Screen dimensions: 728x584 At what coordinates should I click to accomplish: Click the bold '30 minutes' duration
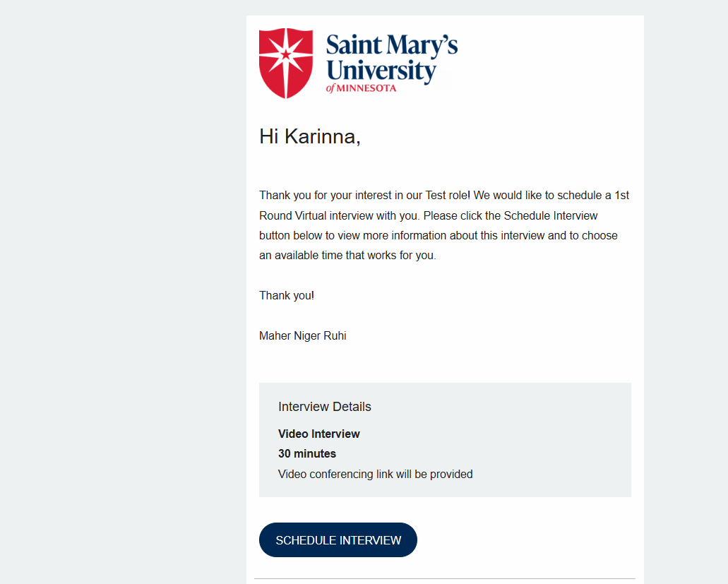tap(307, 453)
